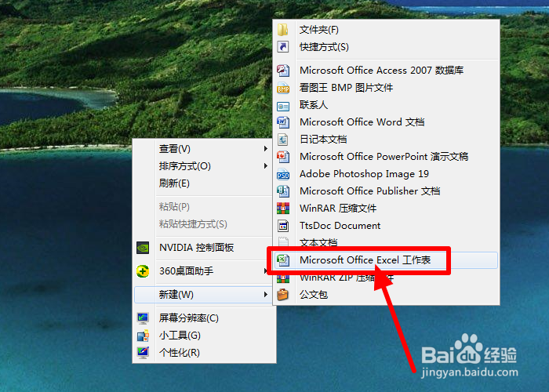Expand the 360桌面助手 submenu arrow
549x392 pixels.
pos(266,271)
